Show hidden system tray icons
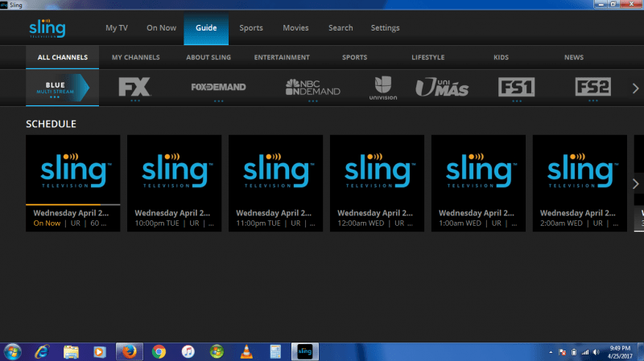This screenshot has width=644, height=361. coord(551,352)
